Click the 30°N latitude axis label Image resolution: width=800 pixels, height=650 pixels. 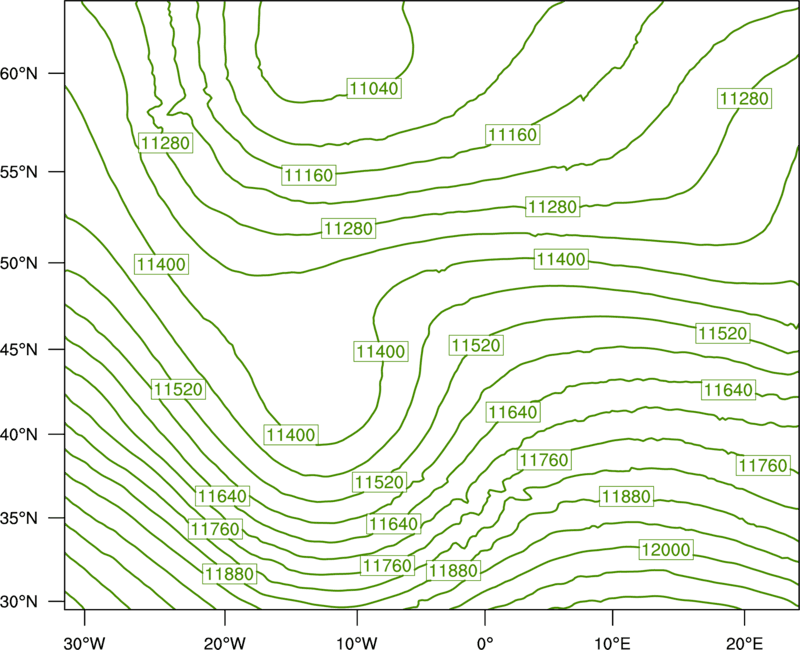coord(19,602)
